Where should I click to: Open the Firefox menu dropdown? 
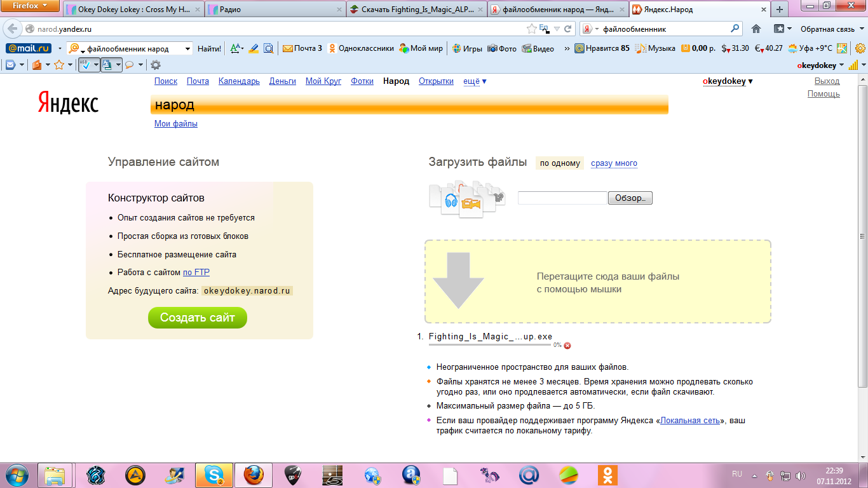(31, 6)
